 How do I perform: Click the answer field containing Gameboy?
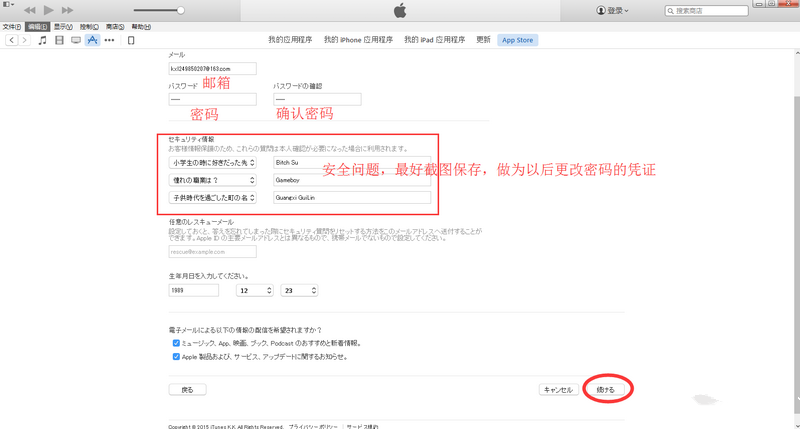[352, 180]
